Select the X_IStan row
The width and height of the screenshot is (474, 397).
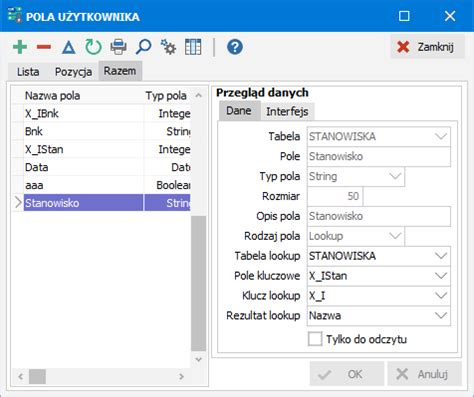101,149
